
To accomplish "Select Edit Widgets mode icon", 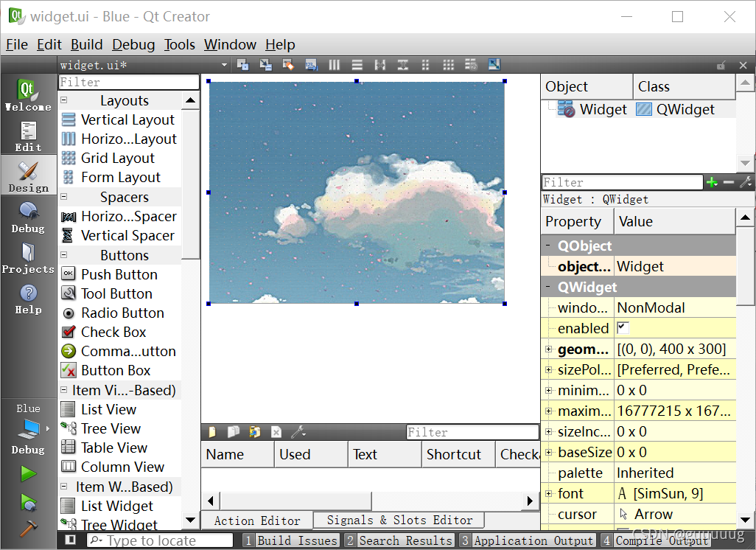I will pos(242,65).
